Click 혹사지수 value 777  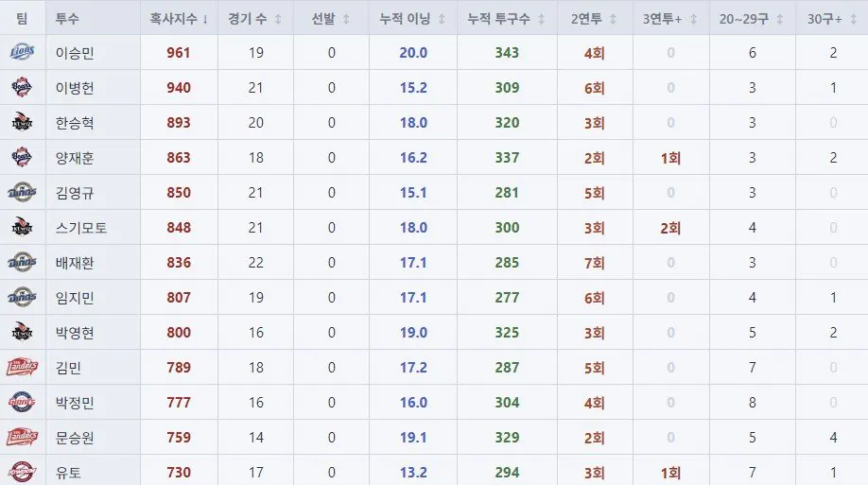coord(179,403)
